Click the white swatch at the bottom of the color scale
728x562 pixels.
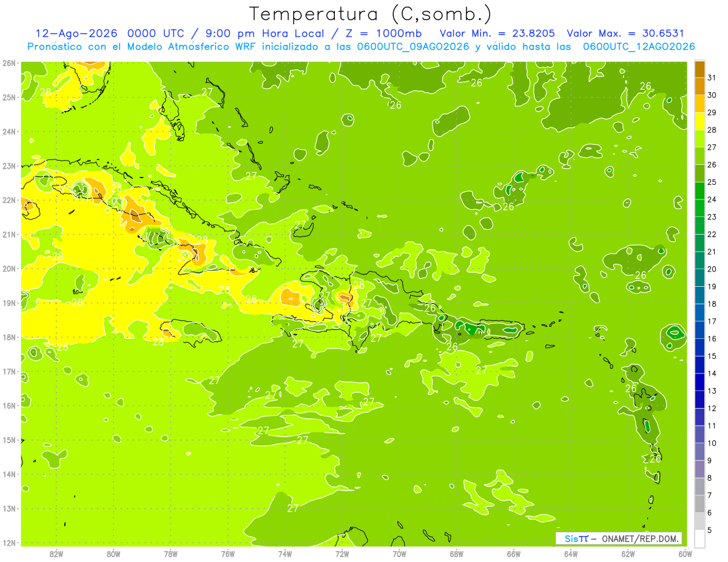click(x=699, y=538)
